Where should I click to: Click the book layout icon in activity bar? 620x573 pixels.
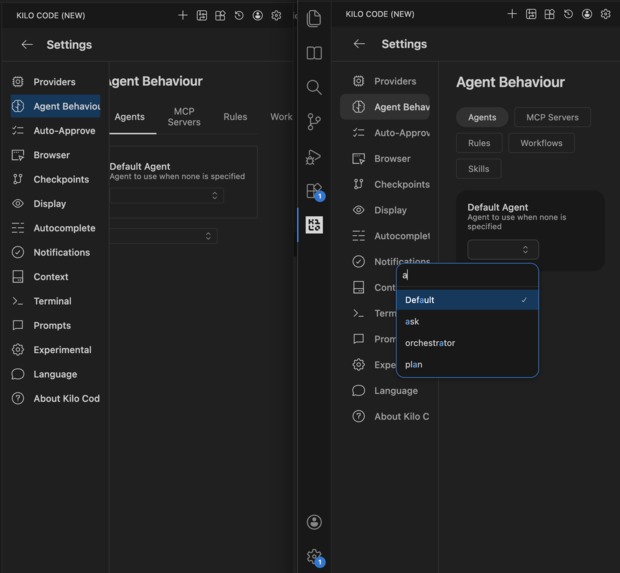(314, 53)
